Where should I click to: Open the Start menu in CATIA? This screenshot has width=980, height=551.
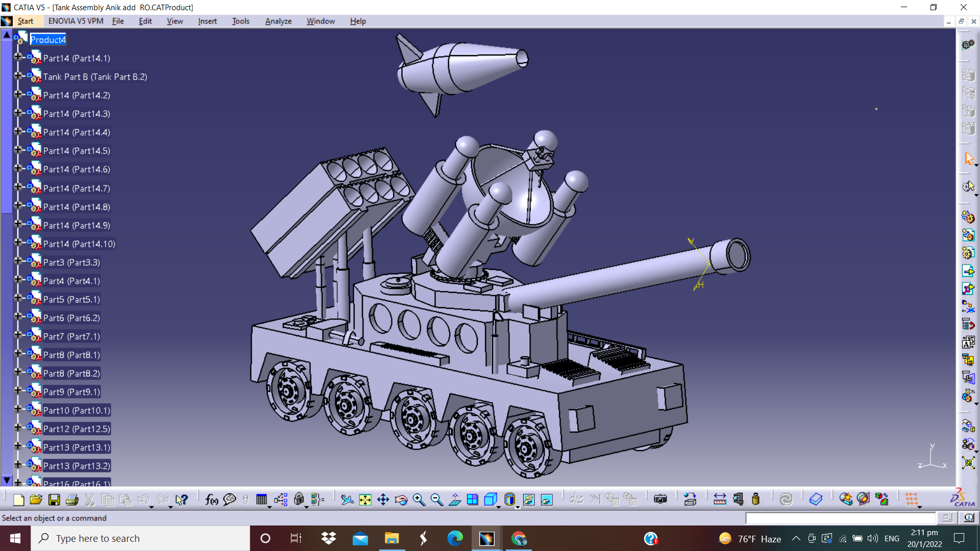25,21
